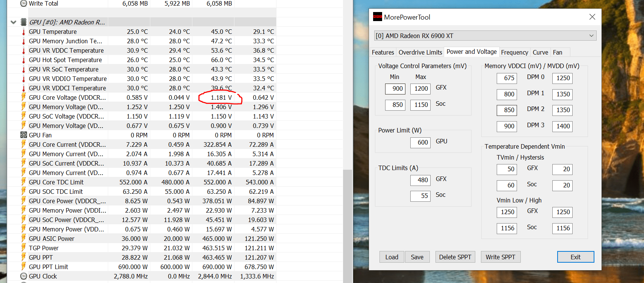Click the lightning icon for GPU ASIC Power
This screenshot has height=283, width=644.
coord(24,239)
